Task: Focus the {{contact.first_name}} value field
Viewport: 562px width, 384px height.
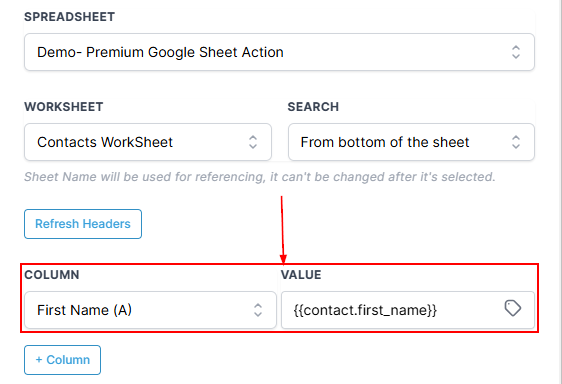Action: coord(408,310)
